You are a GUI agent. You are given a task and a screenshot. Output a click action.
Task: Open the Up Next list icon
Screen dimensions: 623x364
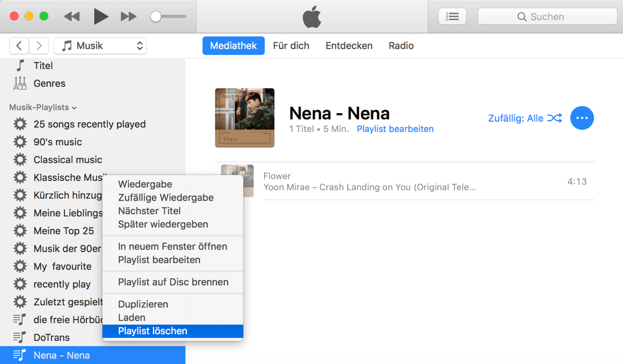pyautogui.click(x=452, y=16)
